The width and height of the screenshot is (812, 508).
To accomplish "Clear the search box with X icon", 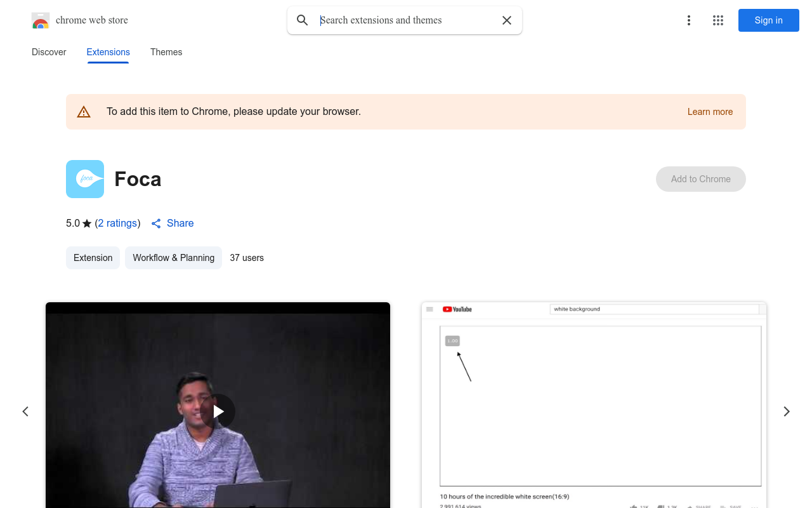I will 507,20.
